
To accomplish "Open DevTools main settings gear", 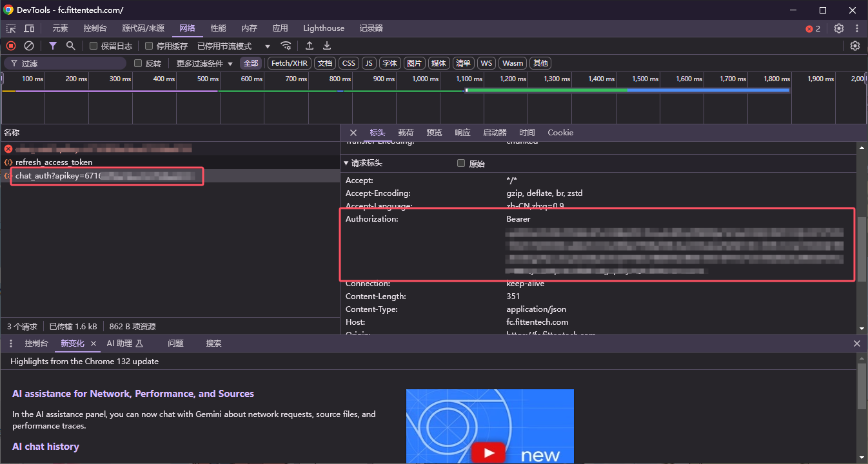I will coord(839,28).
